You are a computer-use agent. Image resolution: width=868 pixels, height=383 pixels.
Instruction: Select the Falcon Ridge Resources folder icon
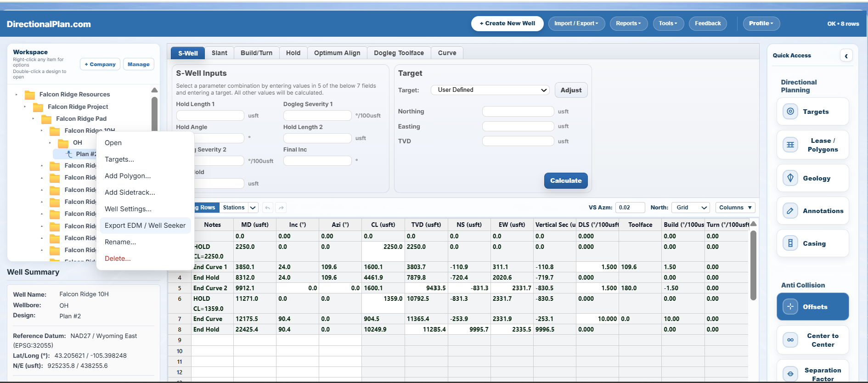[30, 95]
